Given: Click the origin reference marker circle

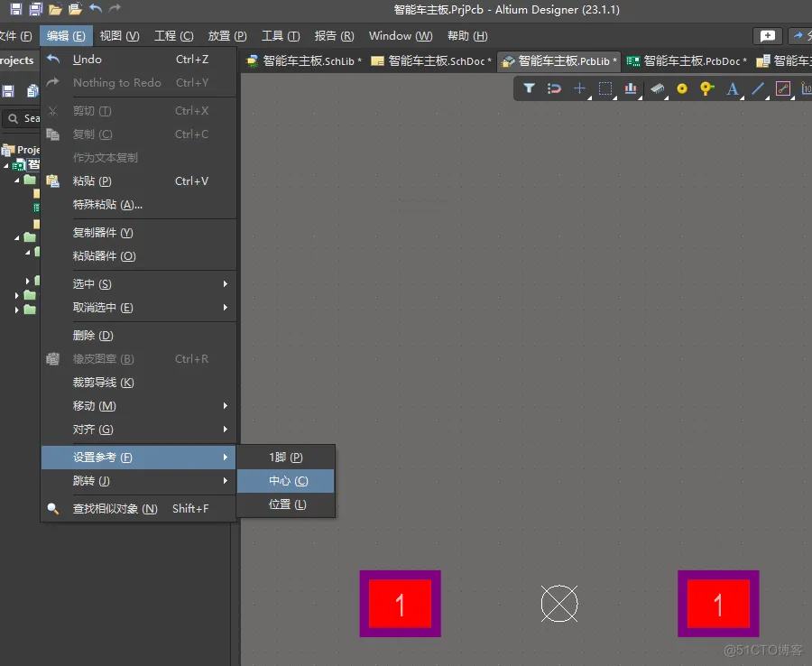Looking at the screenshot, I should 559,604.
